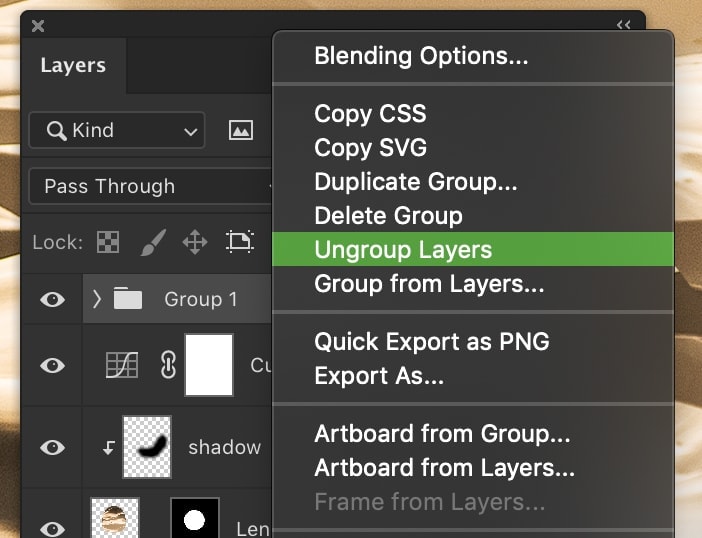Open Pass Through blend mode dropdown
702x538 pixels.
[x=151, y=186]
